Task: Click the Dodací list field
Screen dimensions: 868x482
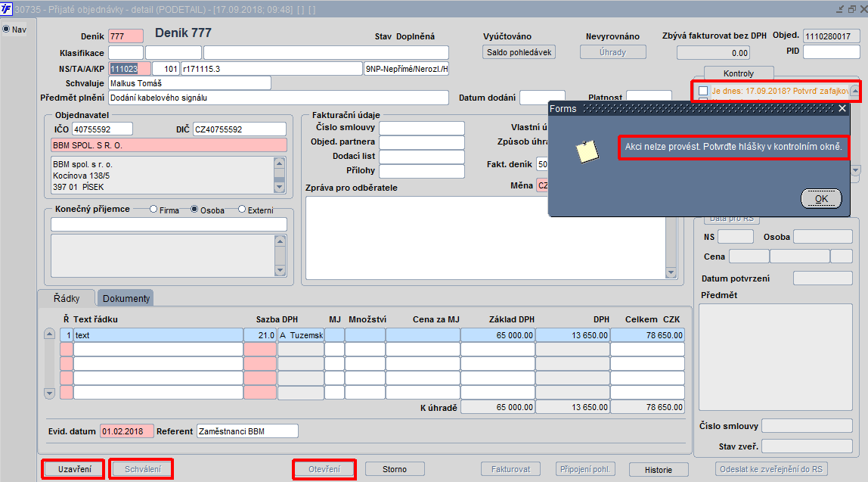Action: 422,157
